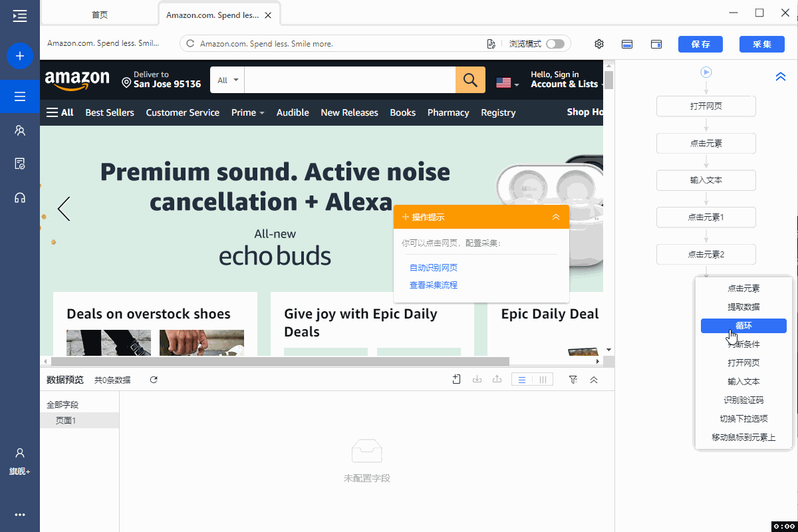Switch data preview to column view
The image size is (798, 532).
pos(543,380)
